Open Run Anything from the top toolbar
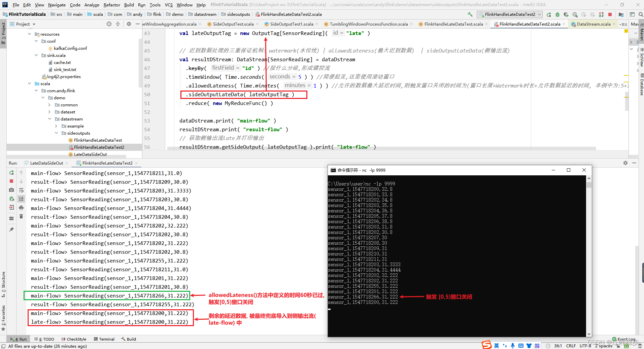Viewport: 644px width, 349px height. coord(632,14)
